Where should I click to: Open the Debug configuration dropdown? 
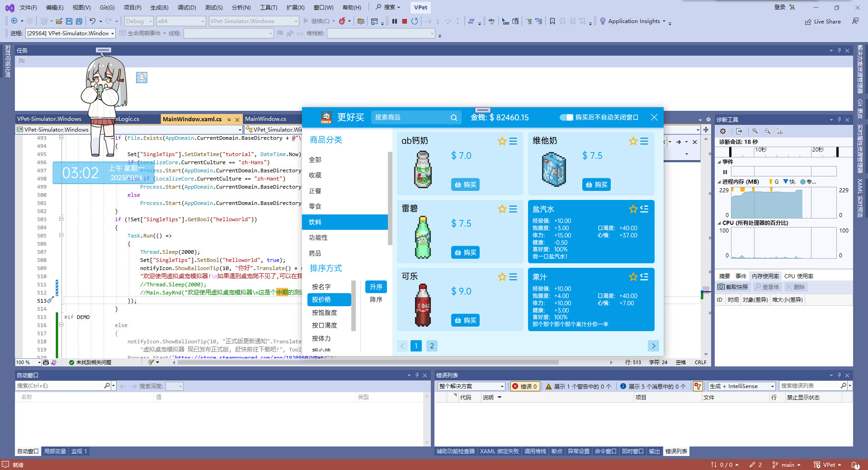139,21
